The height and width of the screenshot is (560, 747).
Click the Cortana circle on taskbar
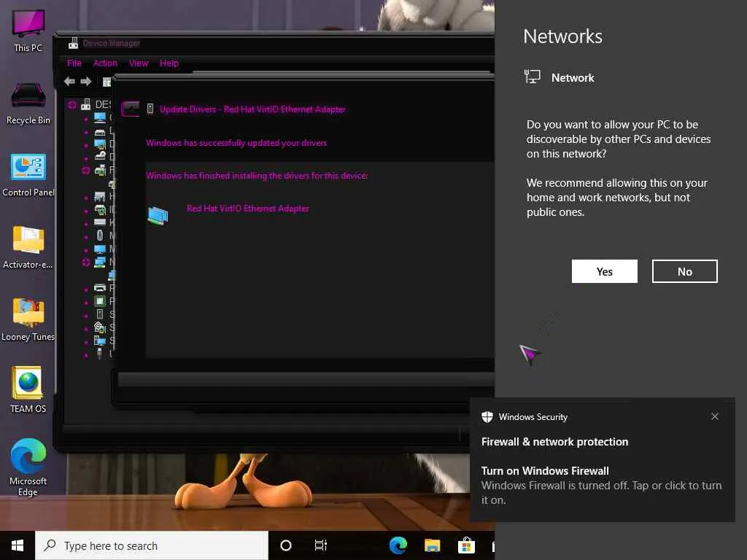(x=286, y=545)
